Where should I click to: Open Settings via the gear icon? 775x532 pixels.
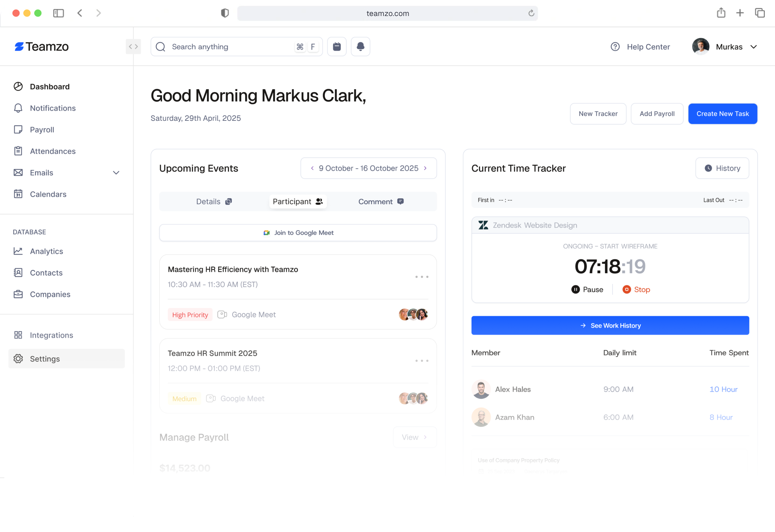click(x=18, y=359)
